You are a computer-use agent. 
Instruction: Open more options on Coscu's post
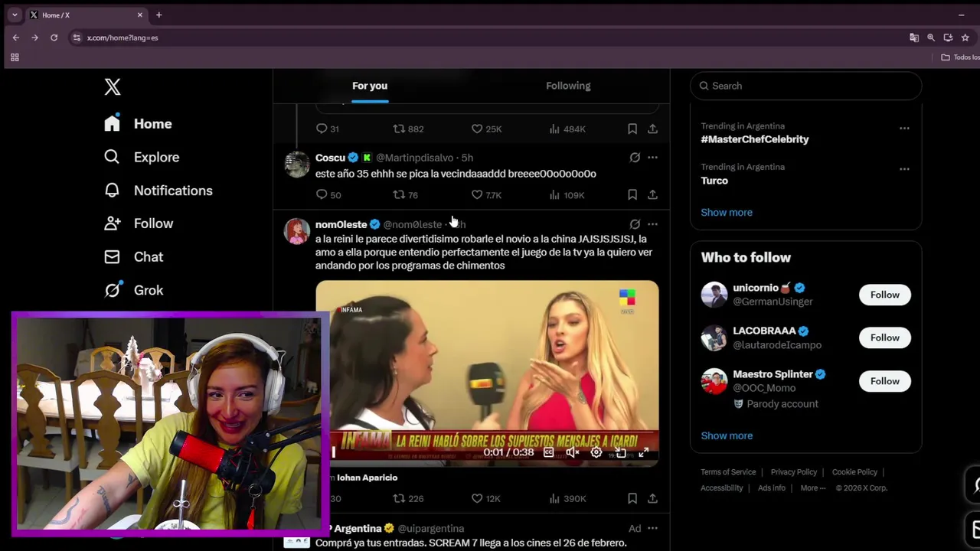(652, 158)
